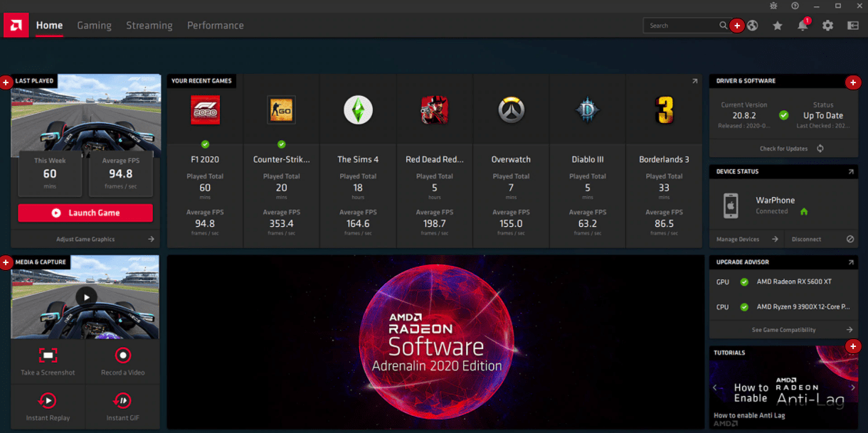The image size is (868, 433).
Task: Click the Overwatch game title
Action: pos(511,160)
